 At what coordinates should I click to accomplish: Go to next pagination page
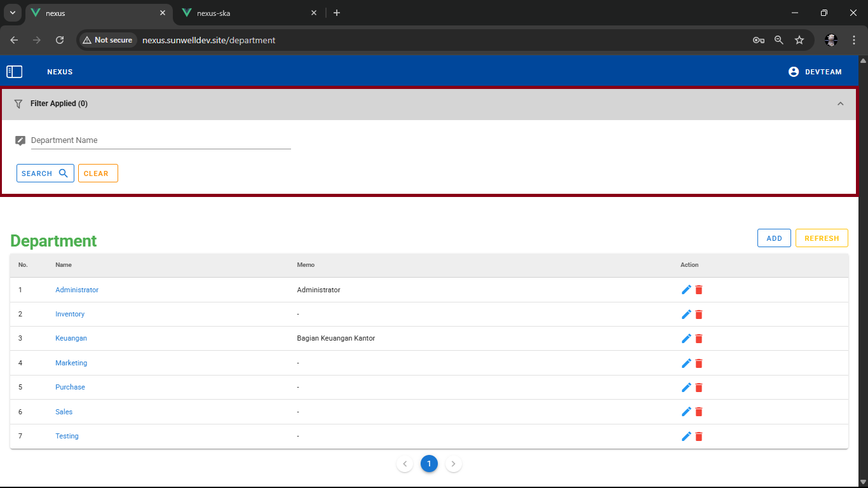[453, 464]
